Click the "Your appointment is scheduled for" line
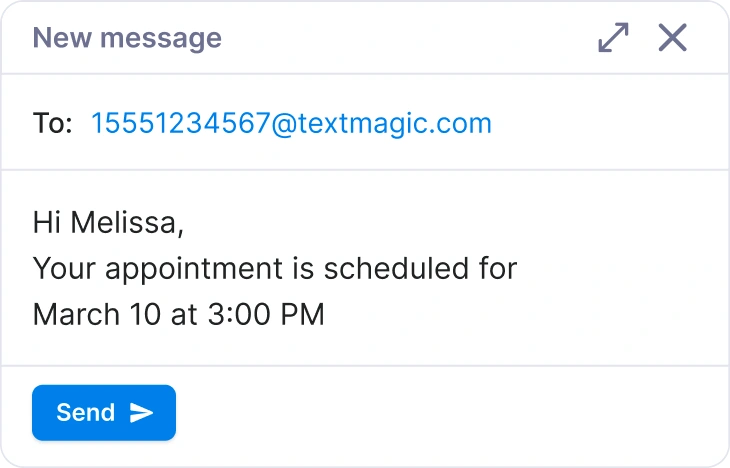 pyautogui.click(x=274, y=268)
